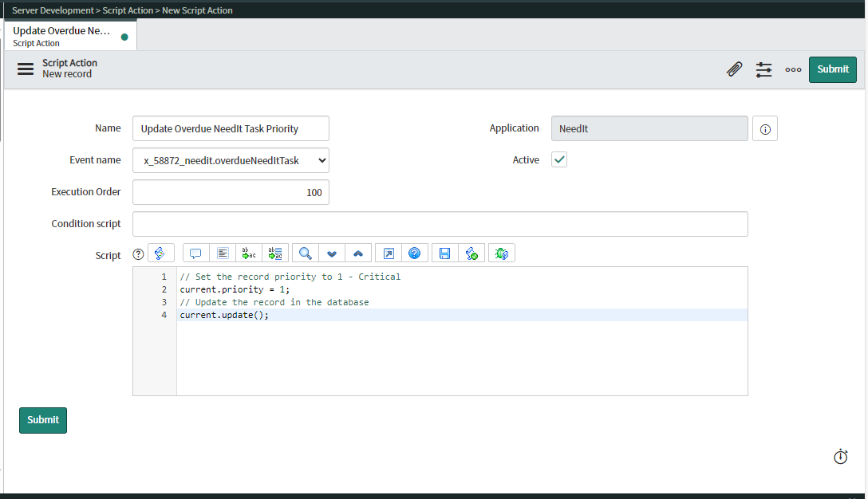Click the comment 'Set the record priority' line

click(290, 277)
